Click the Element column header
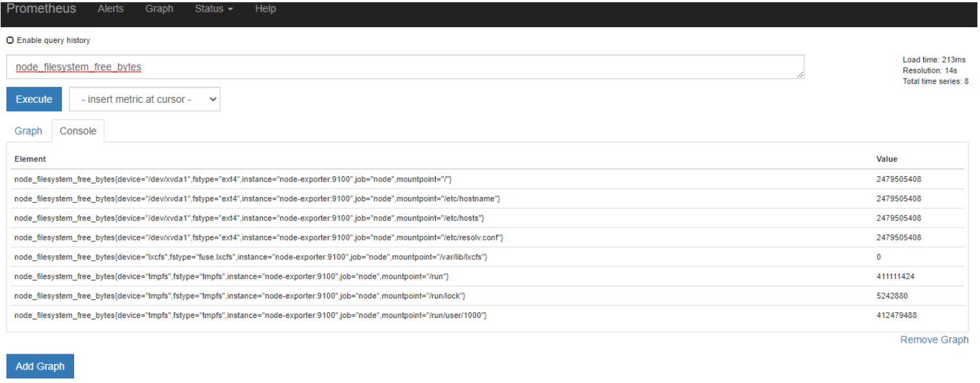980x383 pixels. pyautogui.click(x=30, y=159)
